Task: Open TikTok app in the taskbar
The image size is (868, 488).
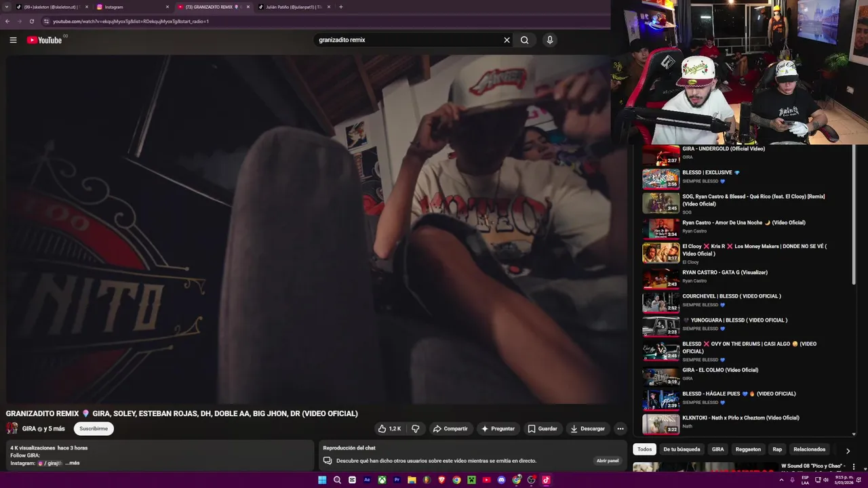Action: (546, 480)
